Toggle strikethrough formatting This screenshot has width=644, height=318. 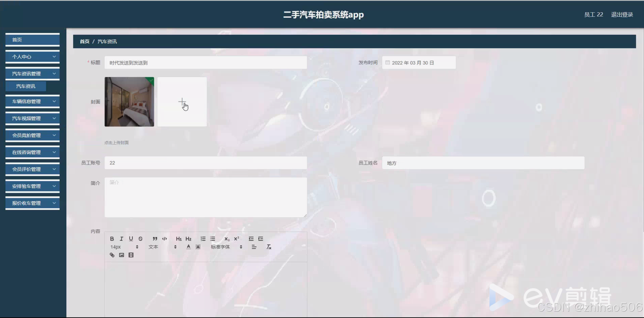(140, 239)
